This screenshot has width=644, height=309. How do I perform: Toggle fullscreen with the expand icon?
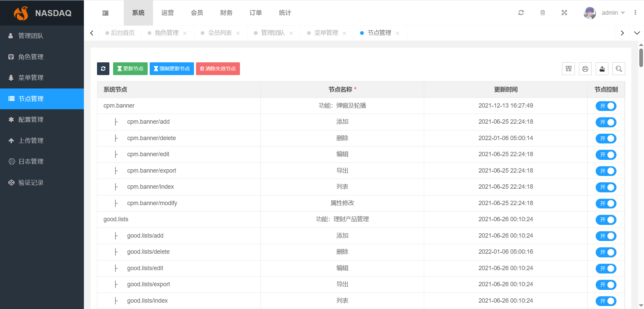click(x=564, y=13)
